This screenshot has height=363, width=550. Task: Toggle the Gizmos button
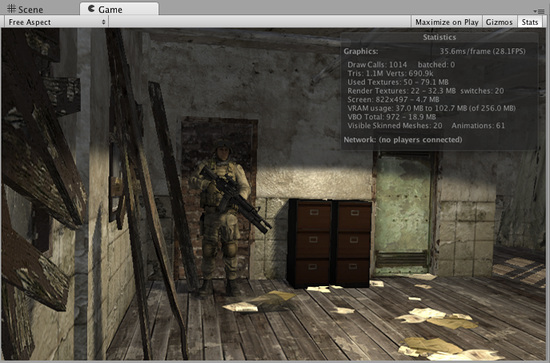[499, 22]
